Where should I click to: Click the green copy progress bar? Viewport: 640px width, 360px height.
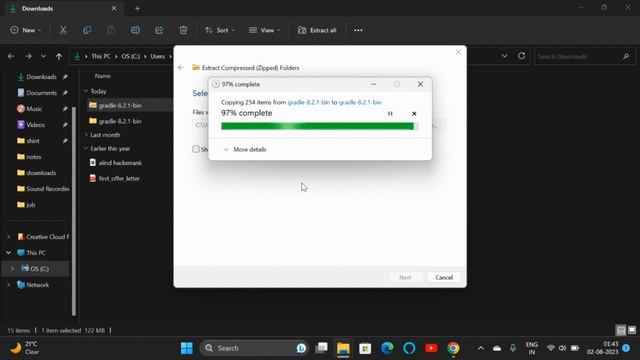pyautogui.click(x=320, y=126)
